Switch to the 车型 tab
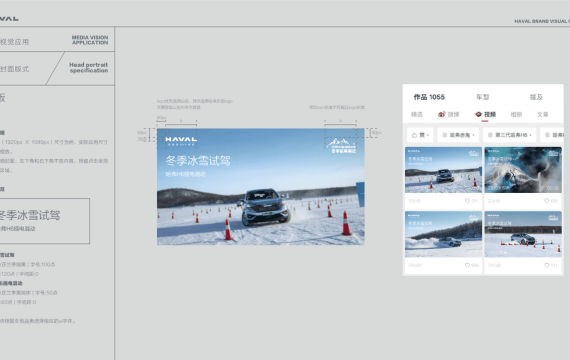Screen dimensions: 570x360 pos(482,97)
